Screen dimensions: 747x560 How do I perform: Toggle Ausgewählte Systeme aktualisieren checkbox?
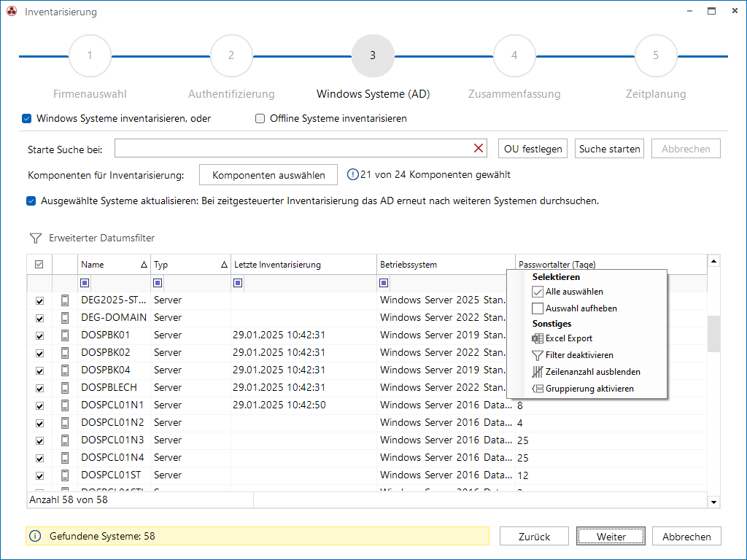click(31, 201)
